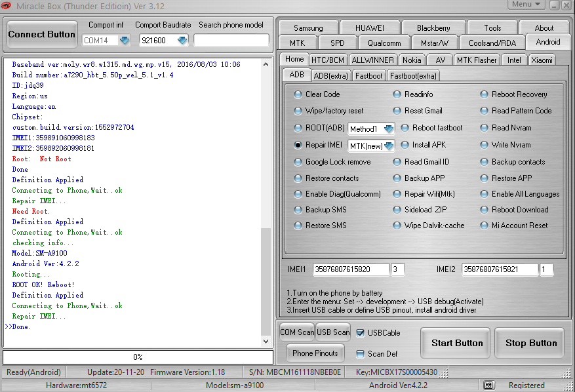
Task: Toggle the USBCable checkbox
Action: 361,332
